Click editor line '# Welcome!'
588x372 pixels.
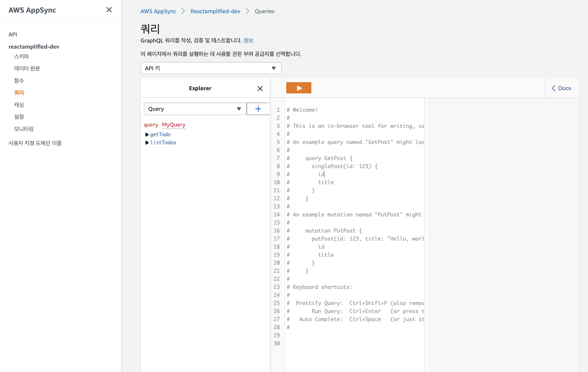(302, 110)
